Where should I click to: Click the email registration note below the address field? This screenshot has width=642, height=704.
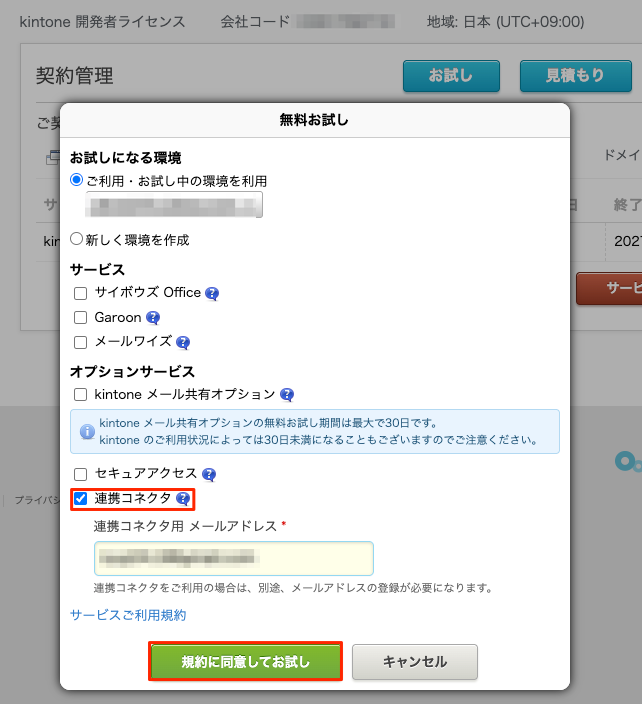(293, 588)
